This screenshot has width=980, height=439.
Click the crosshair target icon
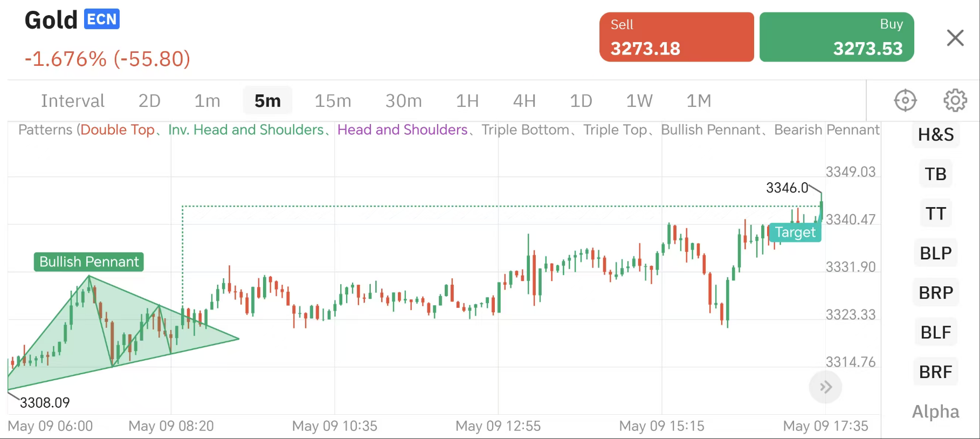(x=905, y=100)
